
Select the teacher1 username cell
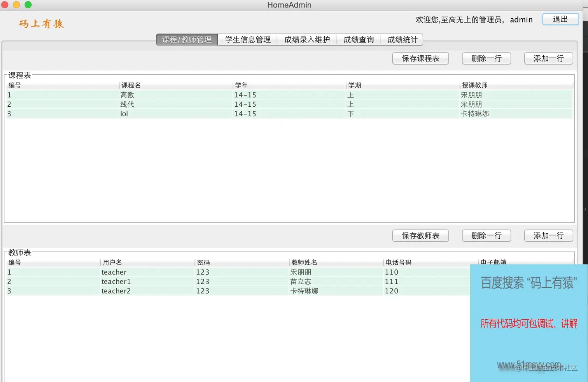tap(147, 282)
